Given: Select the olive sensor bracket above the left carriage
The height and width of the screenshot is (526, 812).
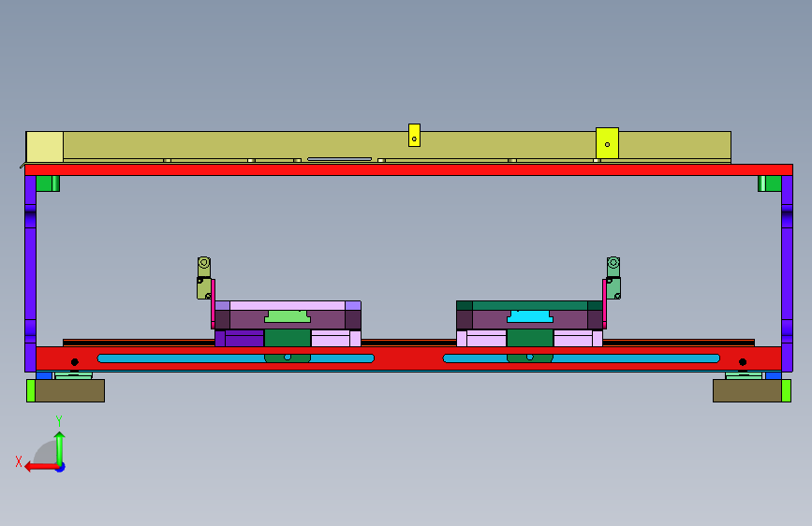Looking at the screenshot, I should click(204, 278).
